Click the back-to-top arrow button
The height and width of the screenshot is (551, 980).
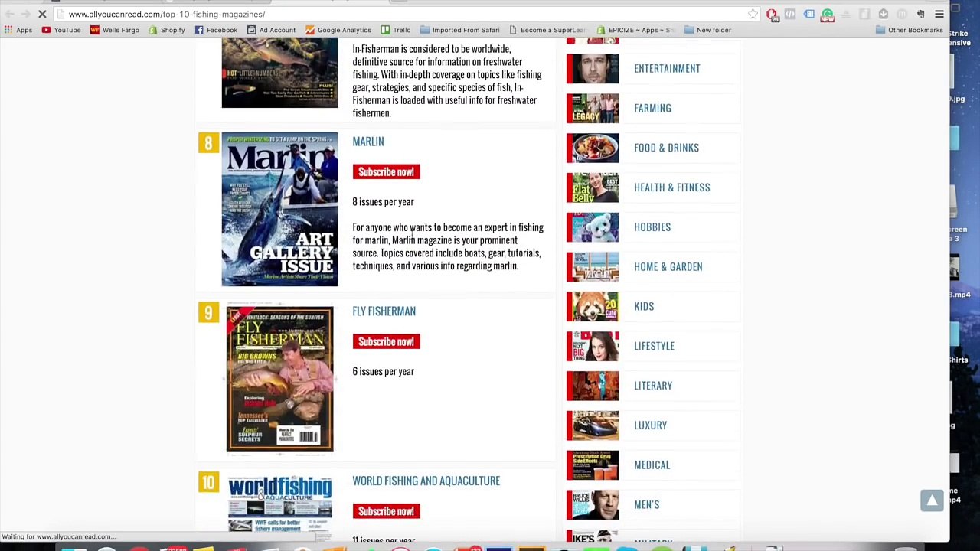tap(932, 500)
